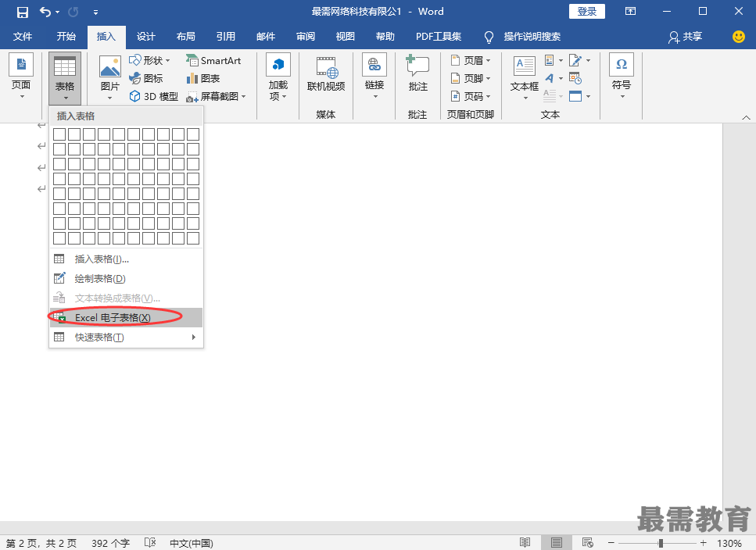Zoom out with the minus button
The width and height of the screenshot is (756, 550).
611,543
